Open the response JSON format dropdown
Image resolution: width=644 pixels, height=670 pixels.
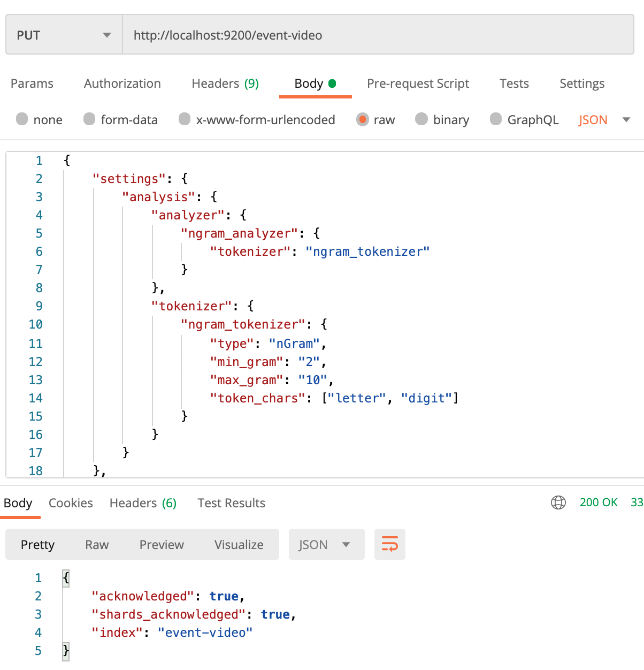[326, 544]
